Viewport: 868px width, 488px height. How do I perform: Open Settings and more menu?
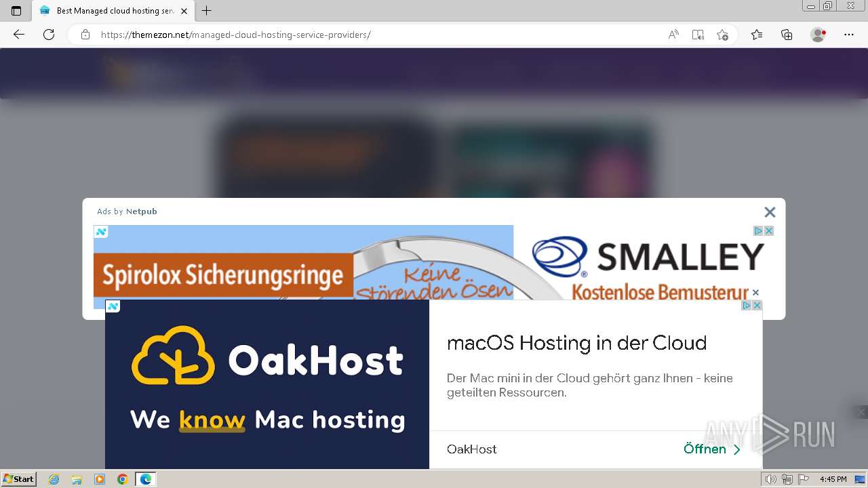click(849, 35)
